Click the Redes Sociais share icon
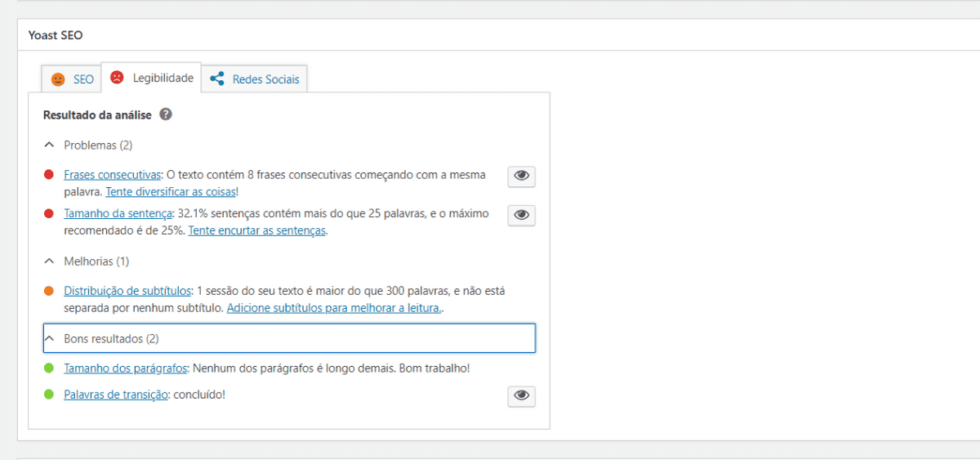Screen dimensions: 980x460 coord(217,79)
